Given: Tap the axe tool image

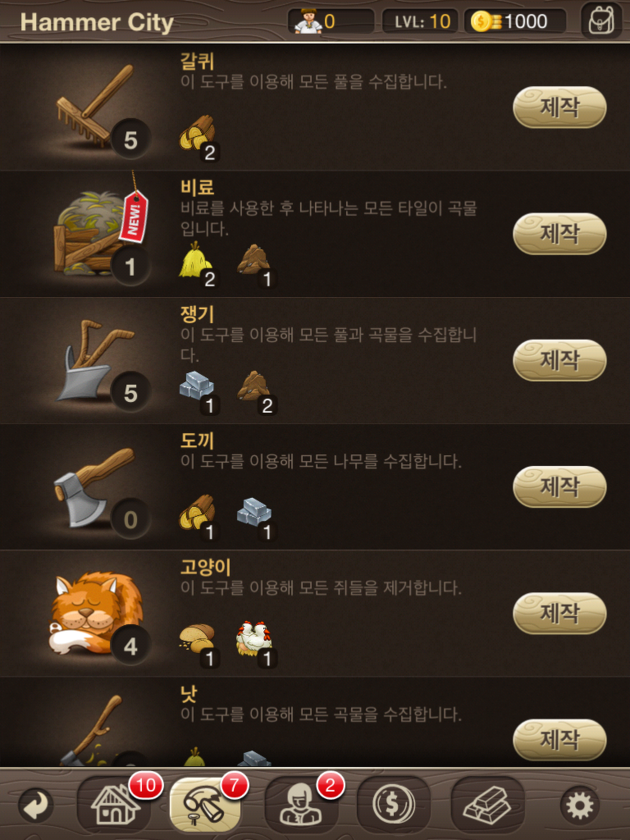Looking at the screenshot, I should pos(94,486).
